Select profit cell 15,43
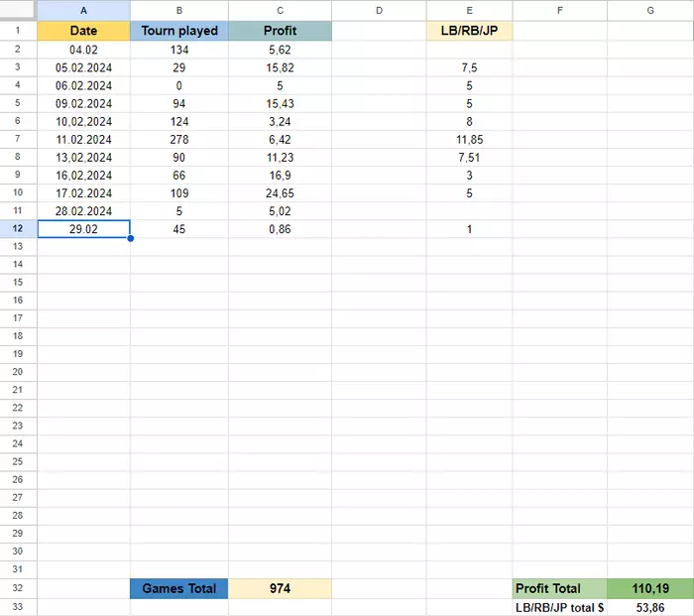 (x=280, y=103)
